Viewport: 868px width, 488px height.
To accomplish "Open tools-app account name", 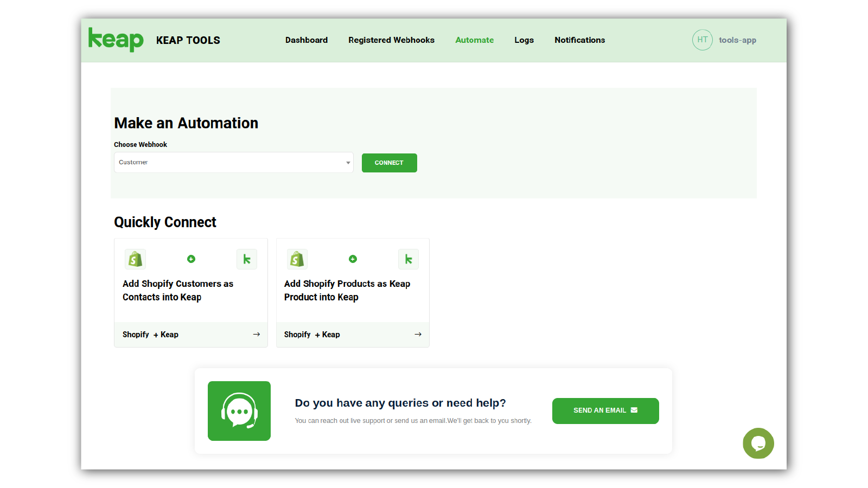I will 737,40.
